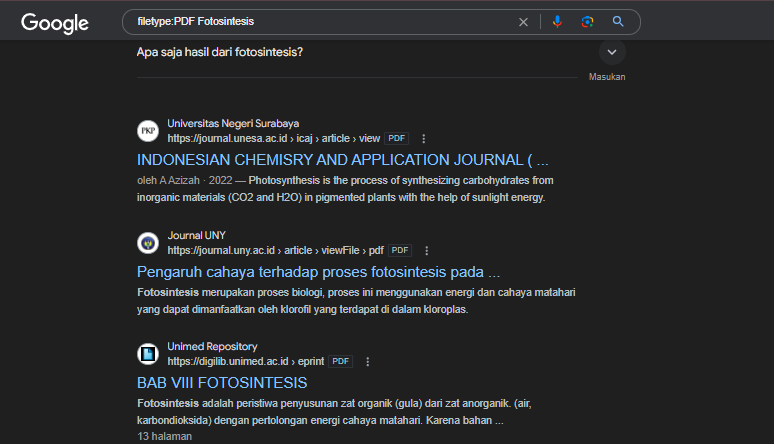Open the digilib.unimed.ac.id URL breadcrumb
Screen dimensions: 774x444
pos(246,362)
